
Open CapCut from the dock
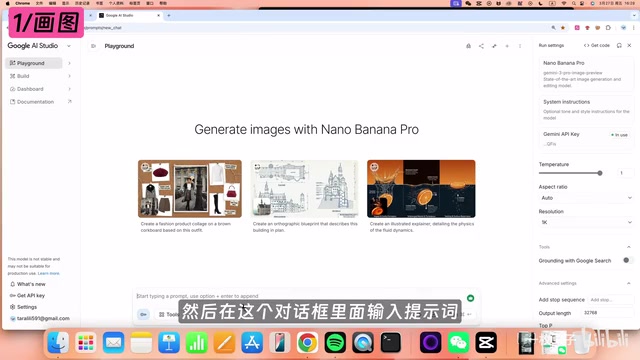tap(486, 342)
